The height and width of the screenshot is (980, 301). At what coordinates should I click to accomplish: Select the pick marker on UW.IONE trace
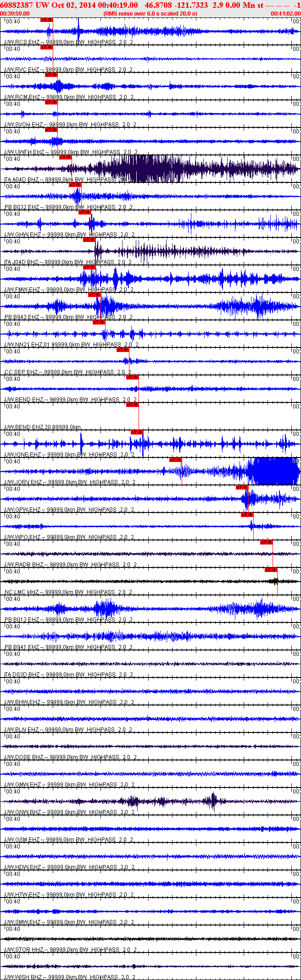(x=137, y=432)
